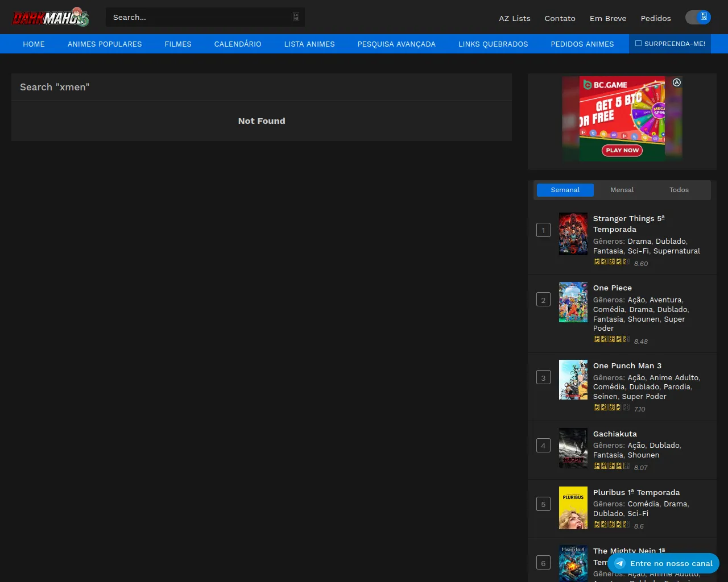Click the Telegram icon in channel button
Image resolution: width=728 pixels, height=582 pixels.
(x=620, y=563)
